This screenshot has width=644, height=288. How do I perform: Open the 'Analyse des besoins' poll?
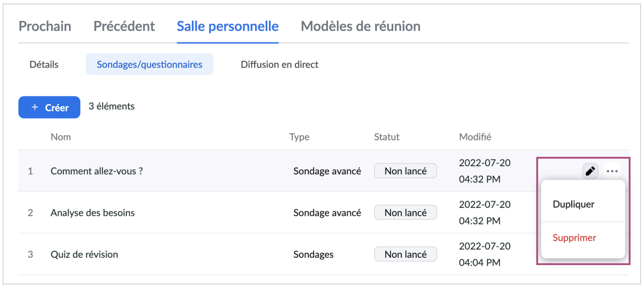pos(92,213)
